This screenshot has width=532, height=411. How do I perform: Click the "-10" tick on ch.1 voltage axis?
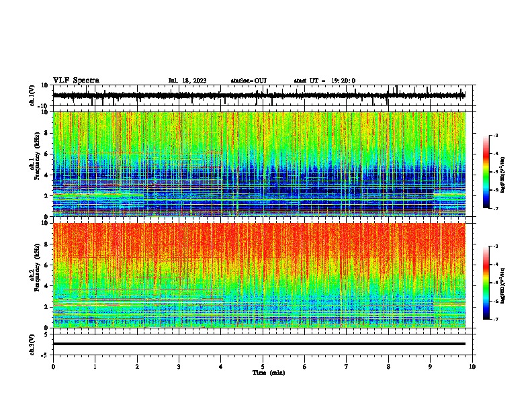tap(44, 106)
